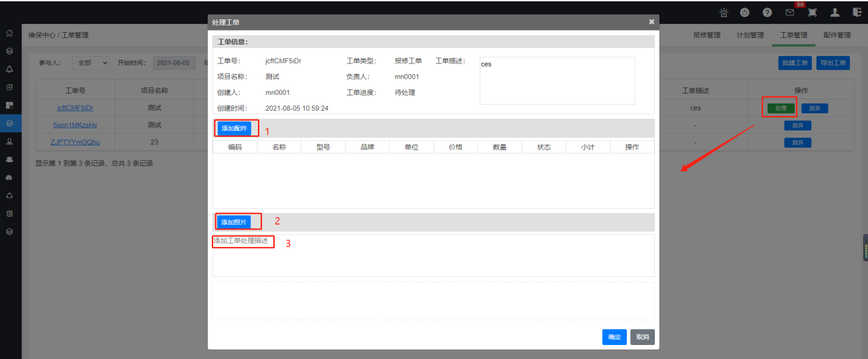Open the gauge speedometer icon in sidebar

click(x=9, y=177)
